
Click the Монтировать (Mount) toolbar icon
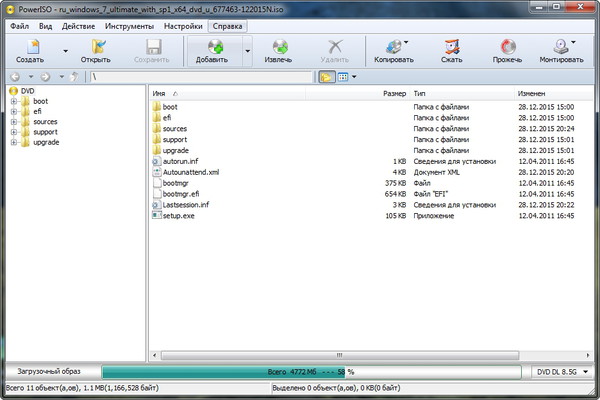(x=562, y=47)
